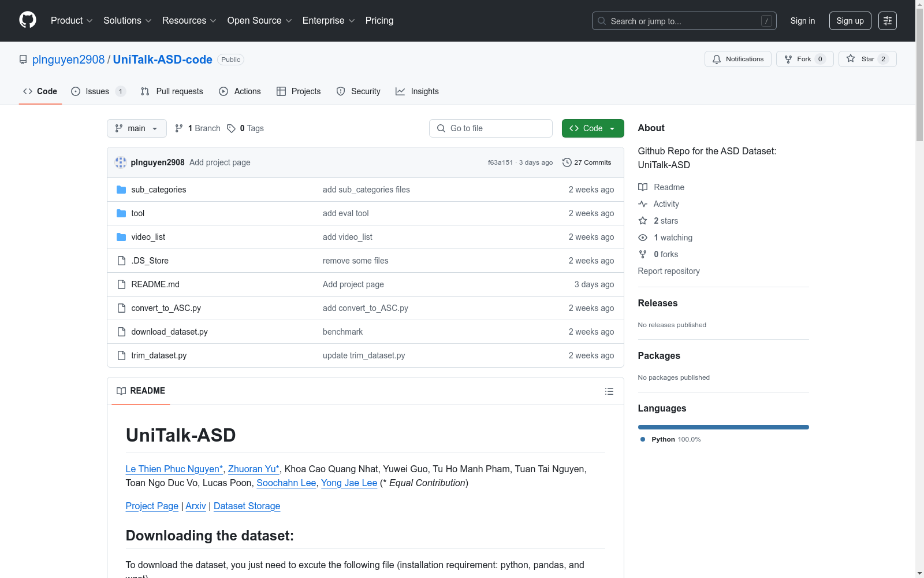924x578 pixels.
Task: Click the Notifications bell icon
Action: pos(717,59)
